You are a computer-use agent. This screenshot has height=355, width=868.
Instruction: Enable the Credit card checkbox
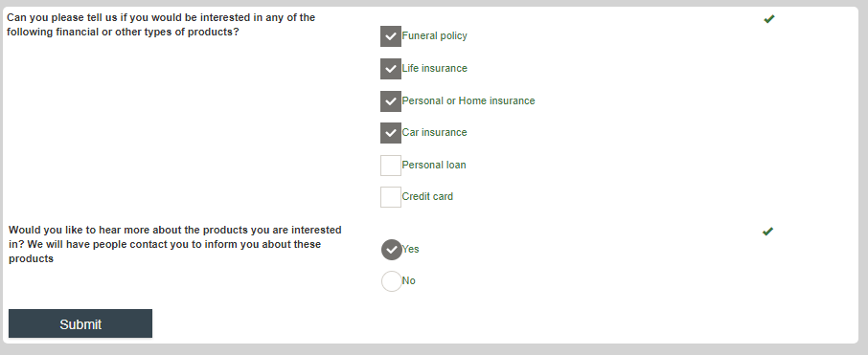(391, 197)
